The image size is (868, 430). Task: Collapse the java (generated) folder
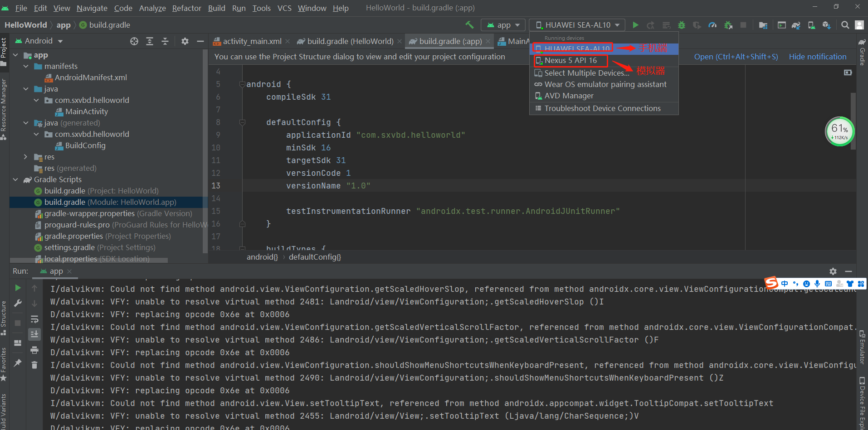click(x=26, y=123)
